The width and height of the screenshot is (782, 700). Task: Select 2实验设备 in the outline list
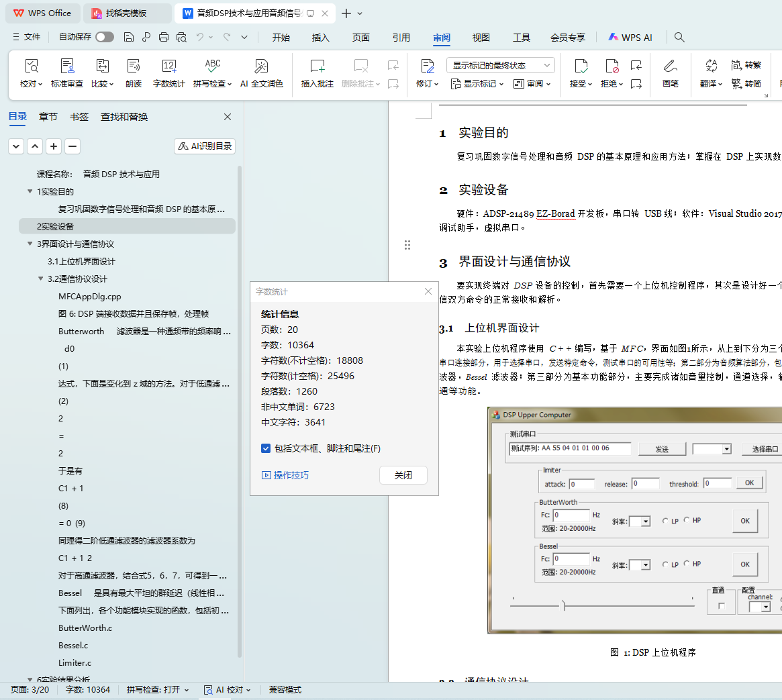click(56, 226)
